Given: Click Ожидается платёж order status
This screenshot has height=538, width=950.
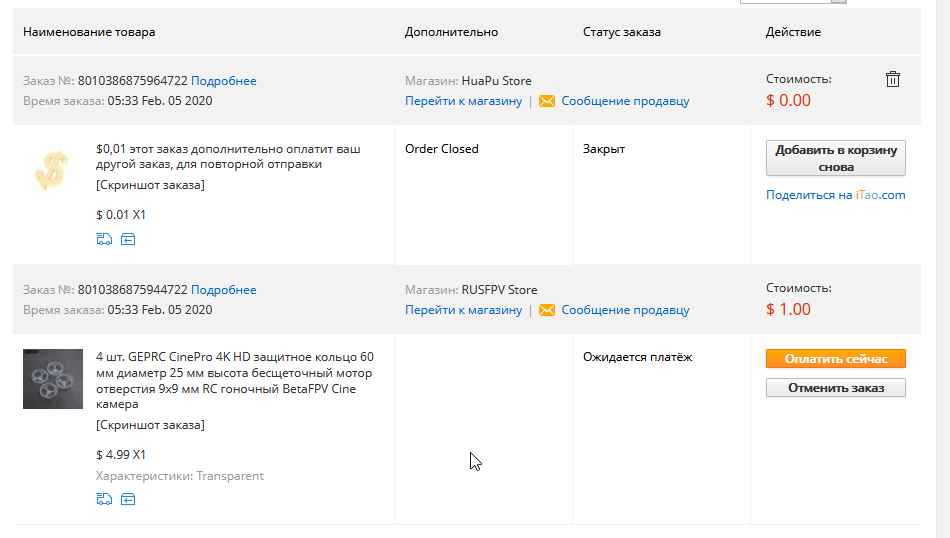Looking at the screenshot, I should click(637, 357).
